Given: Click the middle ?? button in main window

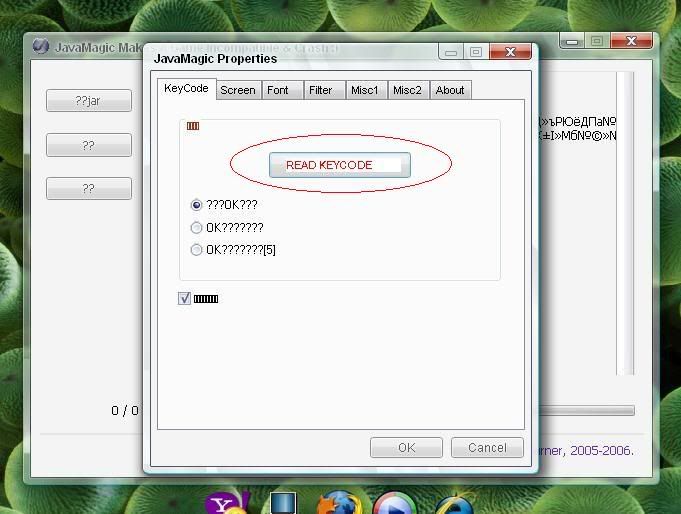Looking at the screenshot, I should click(x=89, y=145).
